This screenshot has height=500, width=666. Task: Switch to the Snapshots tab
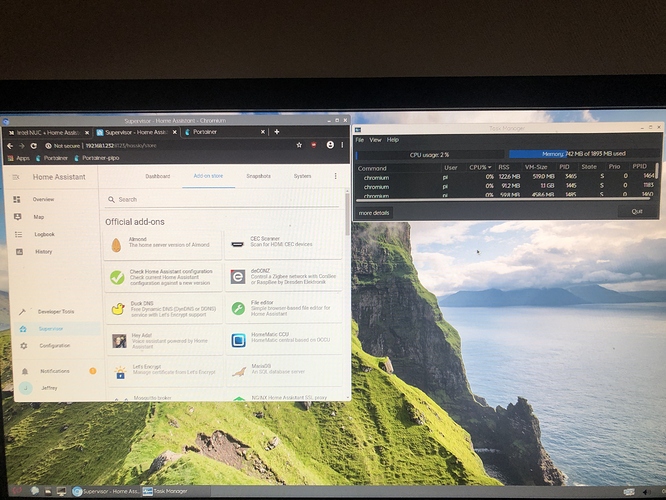258,176
